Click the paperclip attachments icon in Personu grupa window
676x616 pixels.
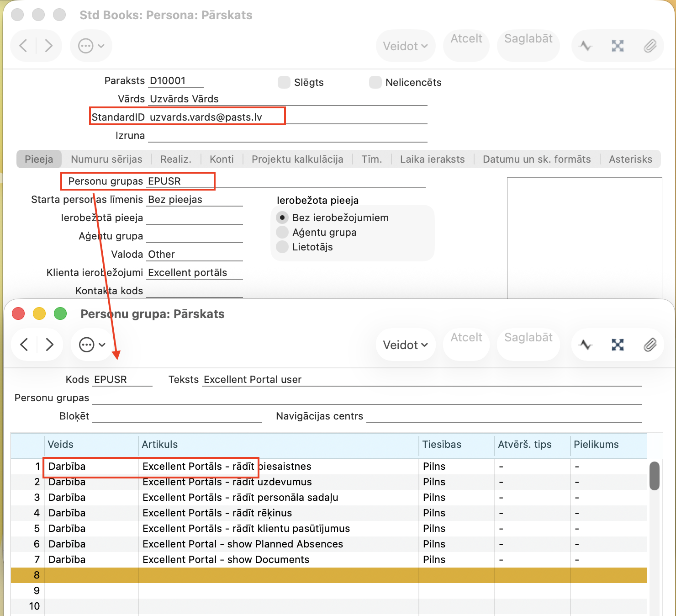650,345
